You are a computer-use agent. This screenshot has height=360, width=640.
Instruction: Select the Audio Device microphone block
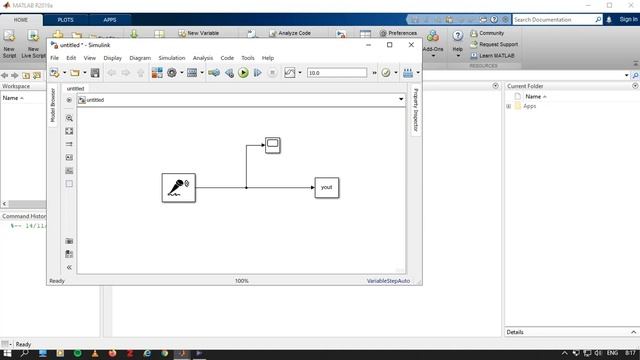(179, 188)
